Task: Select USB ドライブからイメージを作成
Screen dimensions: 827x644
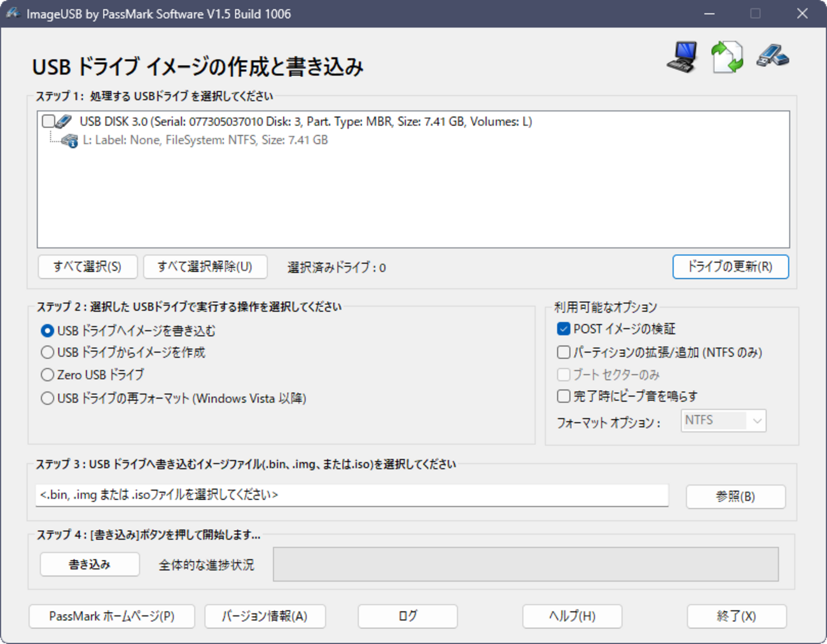Action: point(47,352)
